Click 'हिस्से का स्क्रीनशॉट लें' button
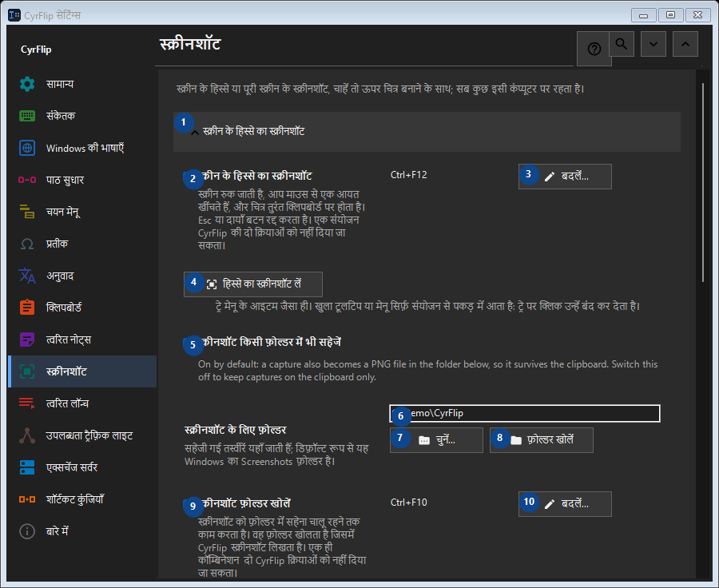Image resolution: width=719 pixels, height=588 pixels. [253, 284]
